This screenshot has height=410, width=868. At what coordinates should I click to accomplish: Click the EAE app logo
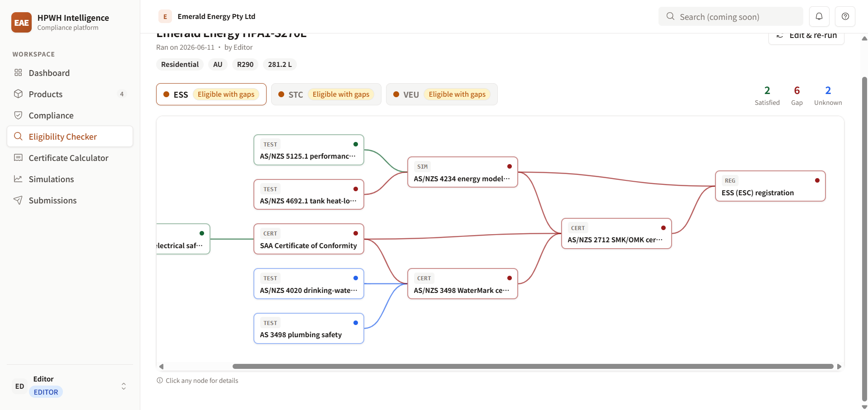point(21,23)
